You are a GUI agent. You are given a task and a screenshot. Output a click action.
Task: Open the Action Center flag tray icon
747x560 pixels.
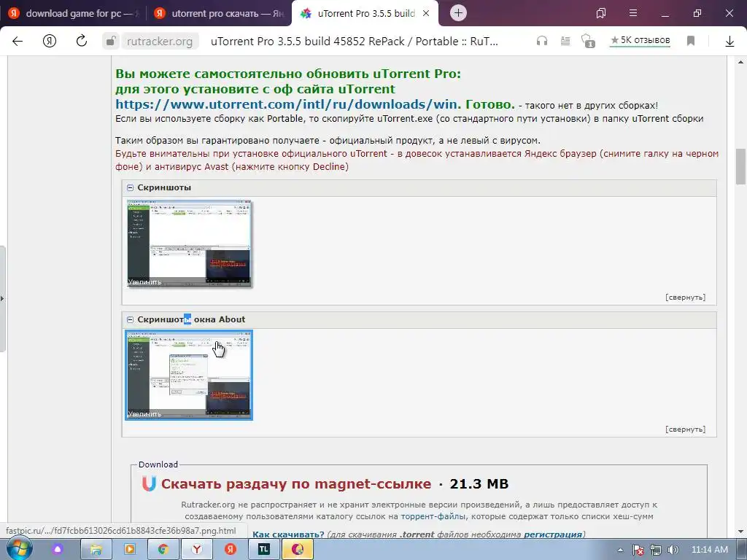coord(638,550)
